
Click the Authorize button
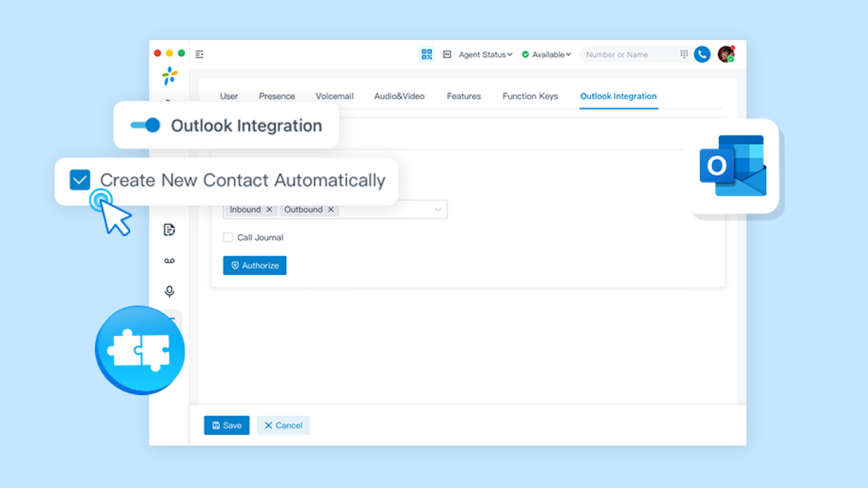coord(255,265)
